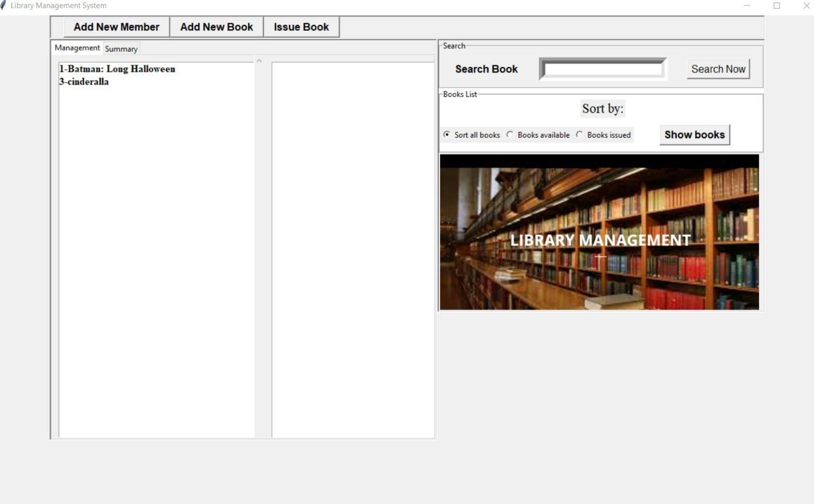
Task: Maximize the Library Management System window
Action: click(777, 5)
